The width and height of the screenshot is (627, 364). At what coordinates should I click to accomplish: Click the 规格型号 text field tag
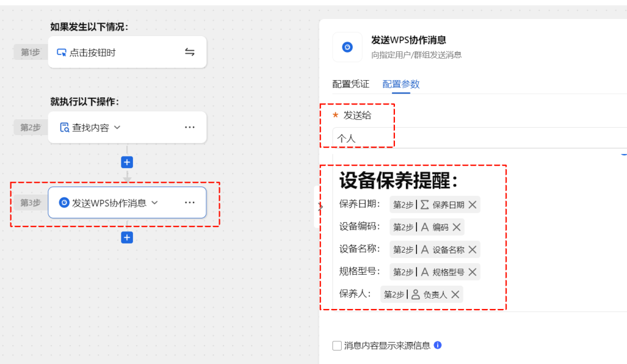(435, 272)
